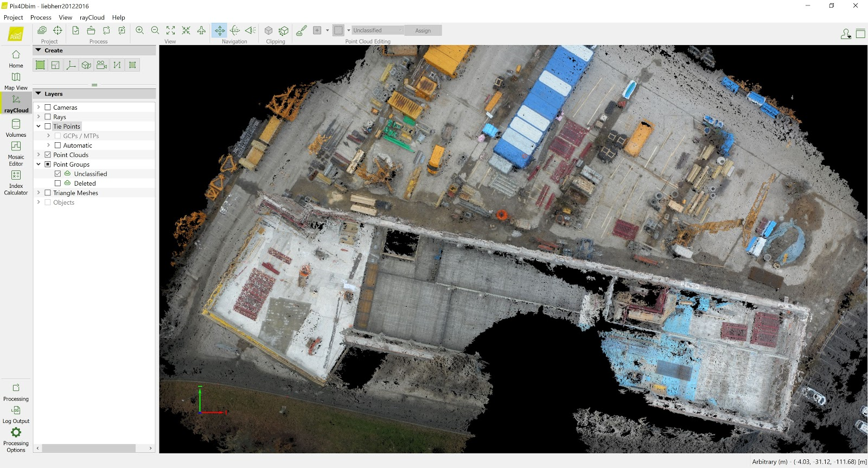
Task: Click the new video animation camera icon
Action: pos(101,65)
